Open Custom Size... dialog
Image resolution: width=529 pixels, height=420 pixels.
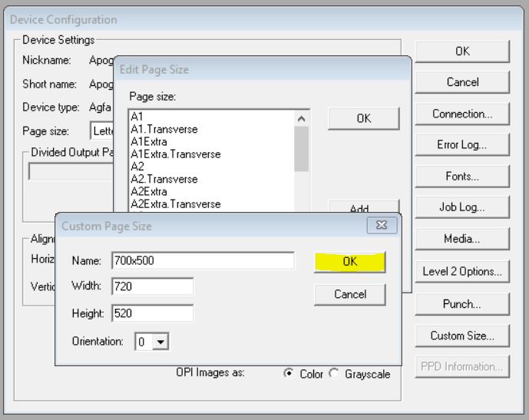tap(462, 336)
